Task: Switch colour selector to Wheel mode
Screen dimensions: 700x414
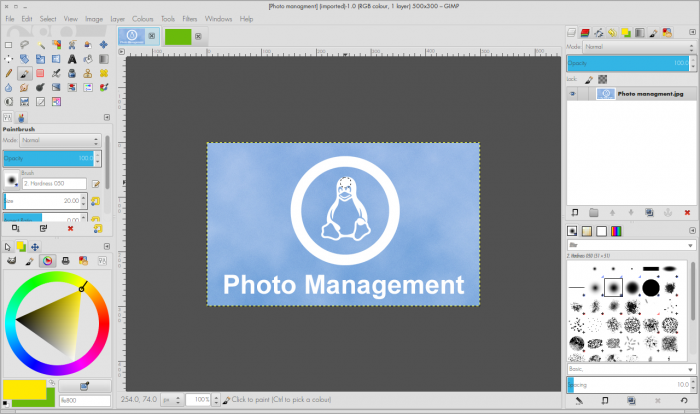Action: [47, 261]
